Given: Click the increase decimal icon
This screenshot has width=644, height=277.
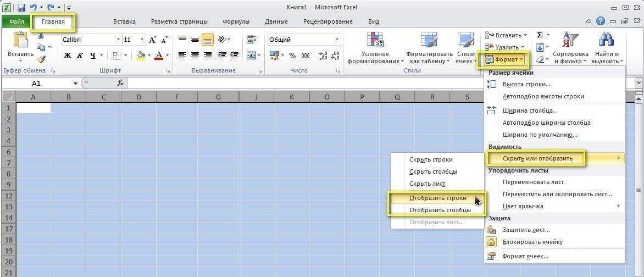Looking at the screenshot, I should coord(323,56).
